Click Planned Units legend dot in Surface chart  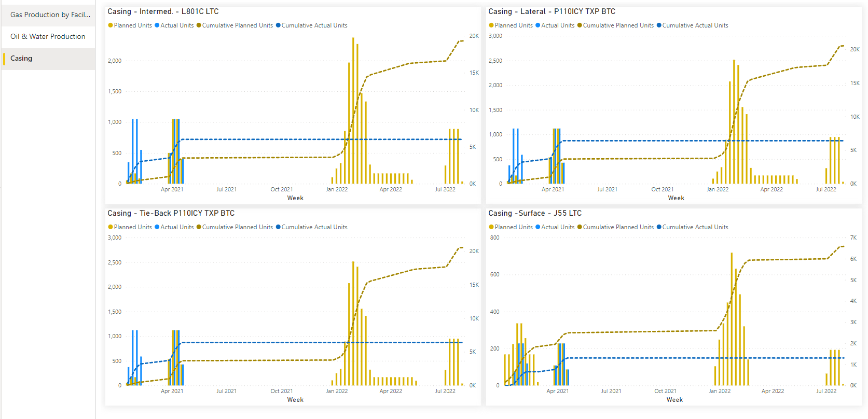tap(491, 227)
